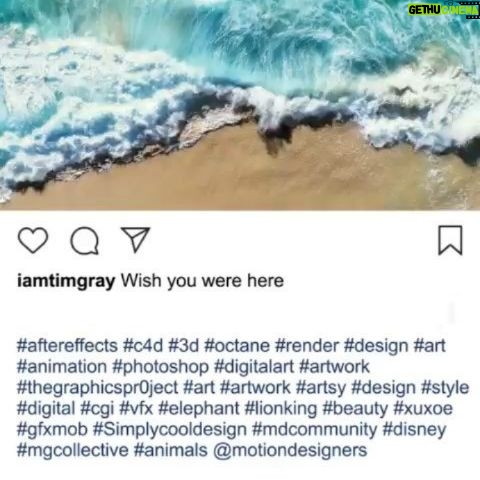Open the @motiondesigners mention
Image resolution: width=480 pixels, height=480 pixels.
(x=290, y=451)
